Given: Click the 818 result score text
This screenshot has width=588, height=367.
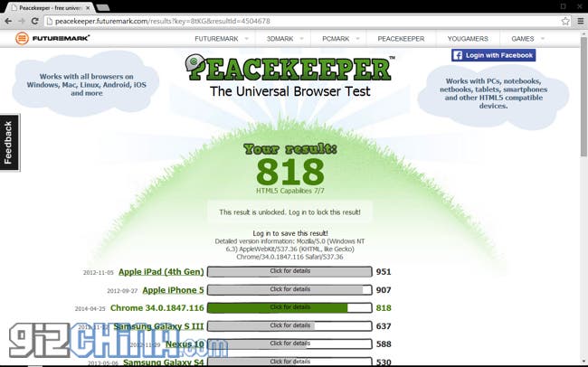Looking at the screenshot, I should (x=290, y=172).
